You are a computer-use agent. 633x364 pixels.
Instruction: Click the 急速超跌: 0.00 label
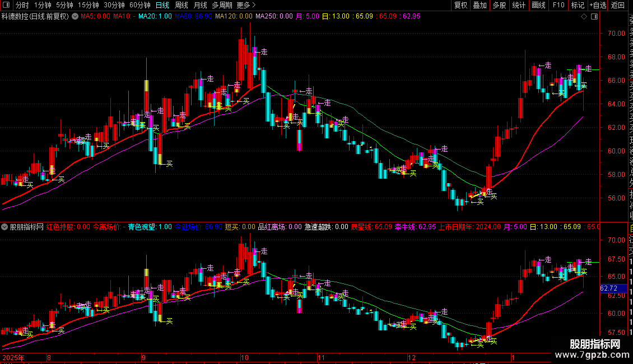pyautogui.click(x=326, y=227)
